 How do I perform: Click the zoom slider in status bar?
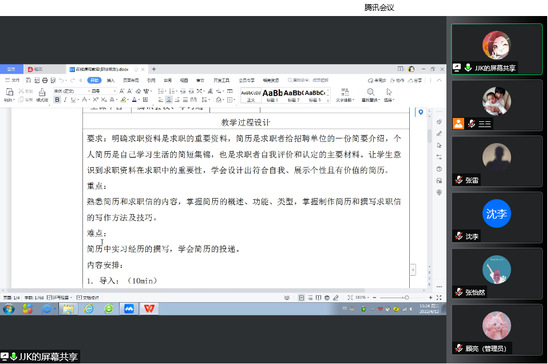click(x=393, y=298)
